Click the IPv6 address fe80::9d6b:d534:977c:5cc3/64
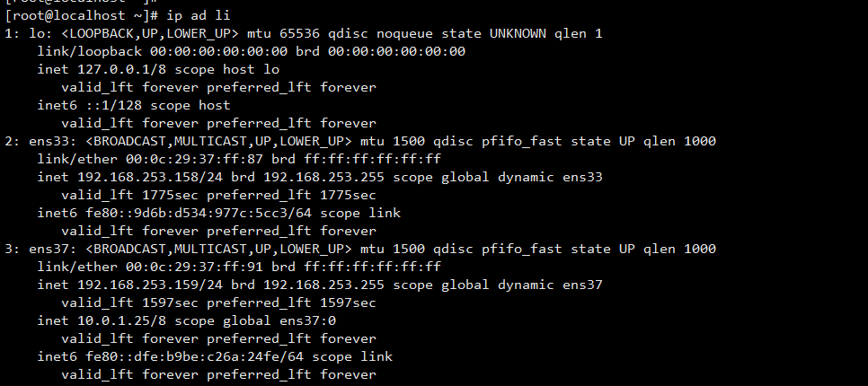Screen dimensions: 868x386 (x=199, y=214)
